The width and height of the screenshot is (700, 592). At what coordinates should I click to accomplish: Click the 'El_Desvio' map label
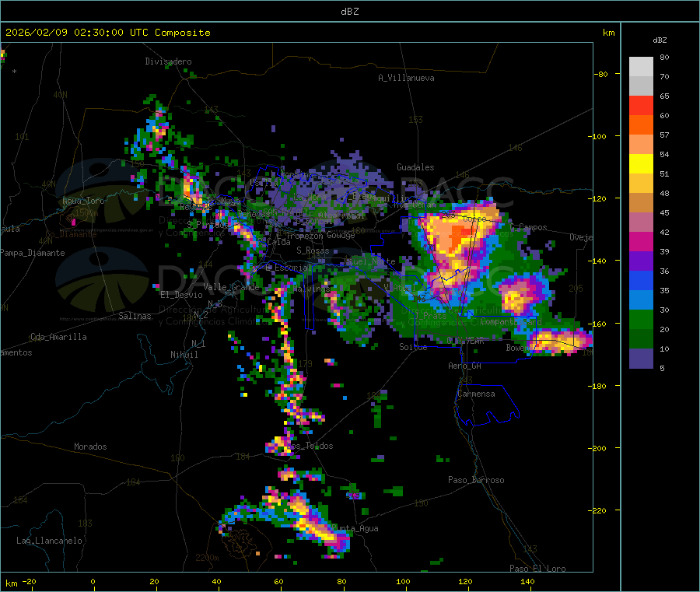pos(182,295)
